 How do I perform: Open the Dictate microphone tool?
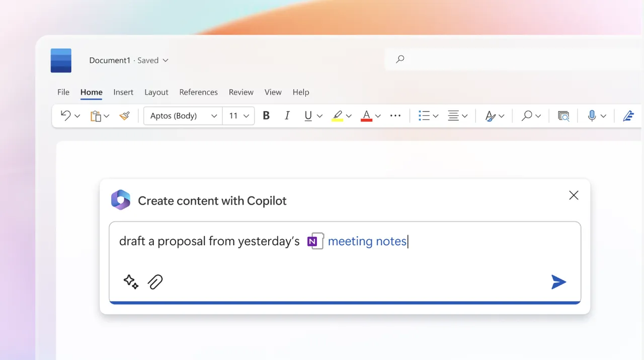[592, 116]
